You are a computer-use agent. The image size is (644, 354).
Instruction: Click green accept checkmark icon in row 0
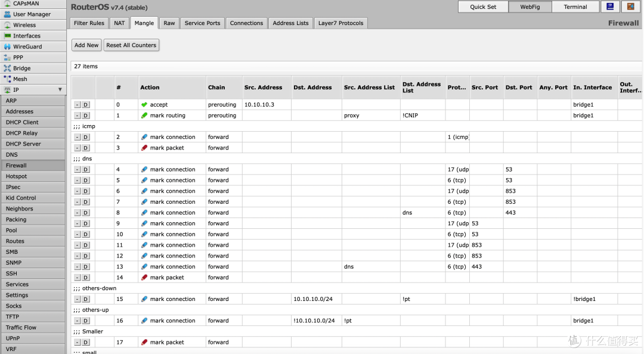[144, 105]
